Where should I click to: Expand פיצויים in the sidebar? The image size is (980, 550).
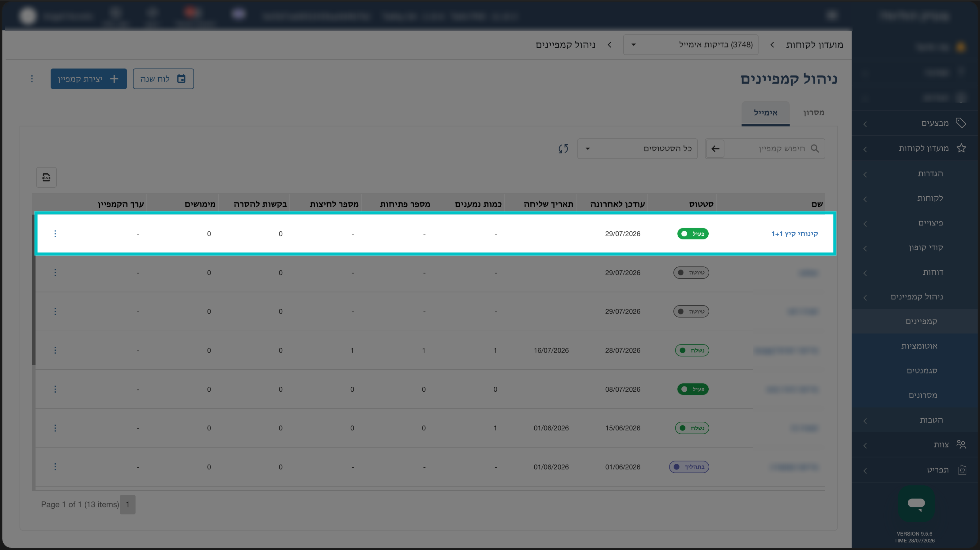point(915,223)
